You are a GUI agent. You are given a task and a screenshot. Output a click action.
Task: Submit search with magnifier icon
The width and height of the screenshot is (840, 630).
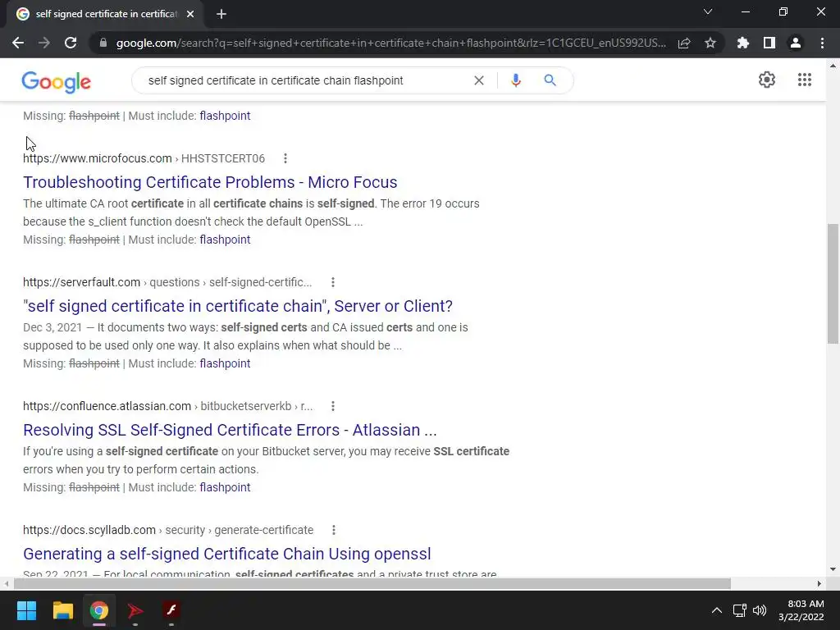[550, 80]
